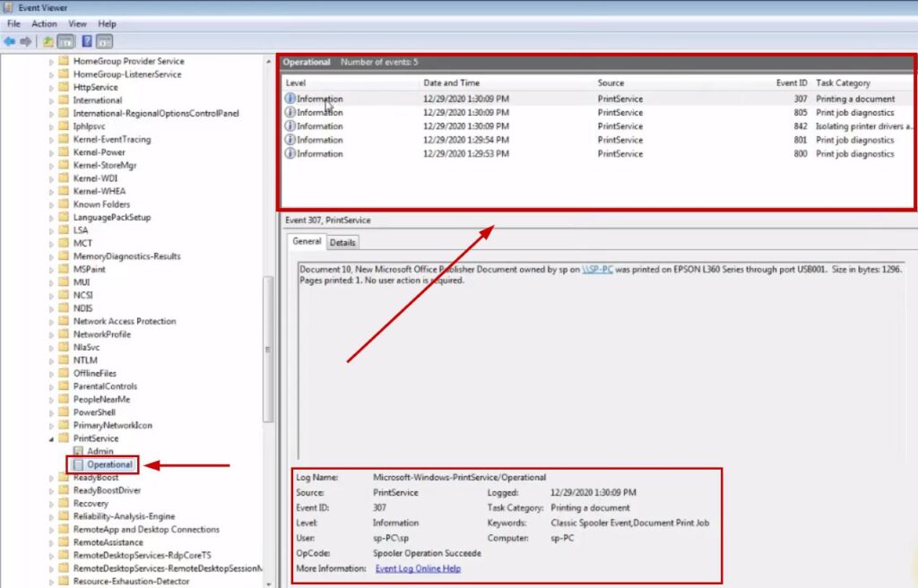Click the Forward arrow toolbar icon
Viewport: 918px width, 588px height.
click(x=26, y=41)
